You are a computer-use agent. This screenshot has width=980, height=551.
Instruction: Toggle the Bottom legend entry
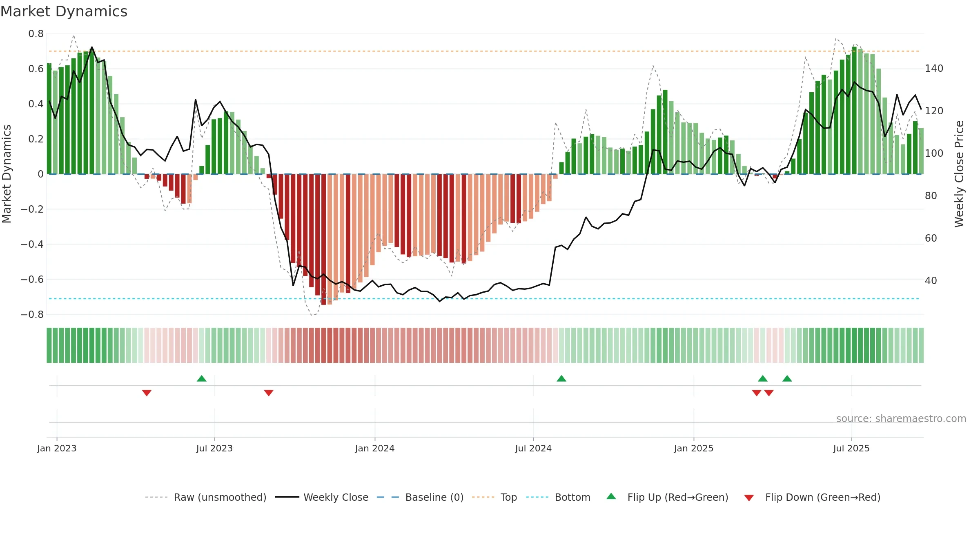(558, 497)
